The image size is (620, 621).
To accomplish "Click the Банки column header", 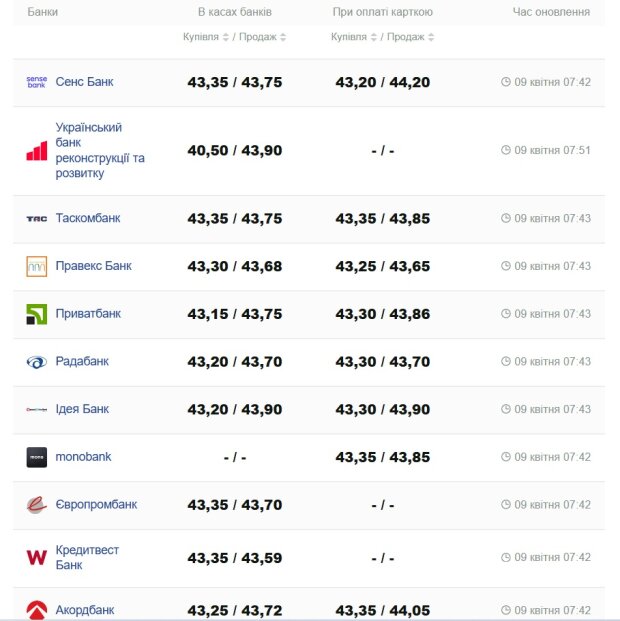I will pos(42,12).
